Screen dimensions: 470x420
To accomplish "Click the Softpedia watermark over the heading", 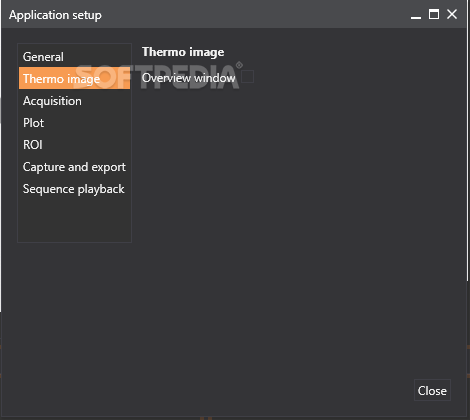I will tap(159, 77).
